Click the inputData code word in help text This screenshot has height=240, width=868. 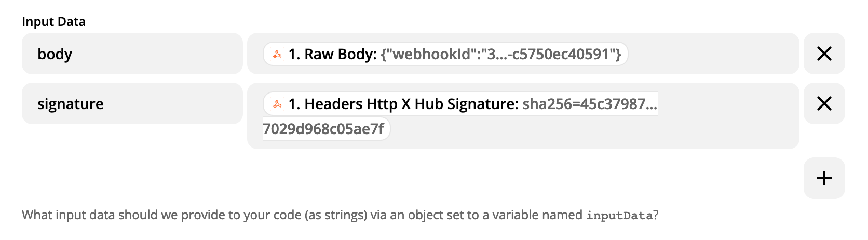[x=619, y=216]
